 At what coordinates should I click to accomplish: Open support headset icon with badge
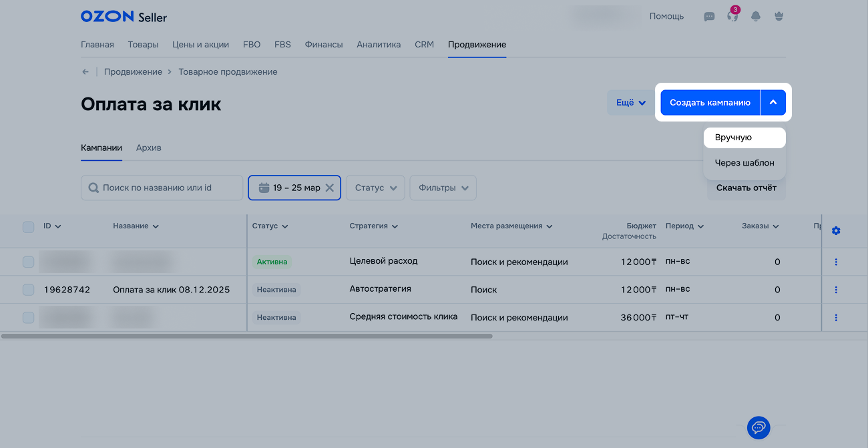point(732,17)
